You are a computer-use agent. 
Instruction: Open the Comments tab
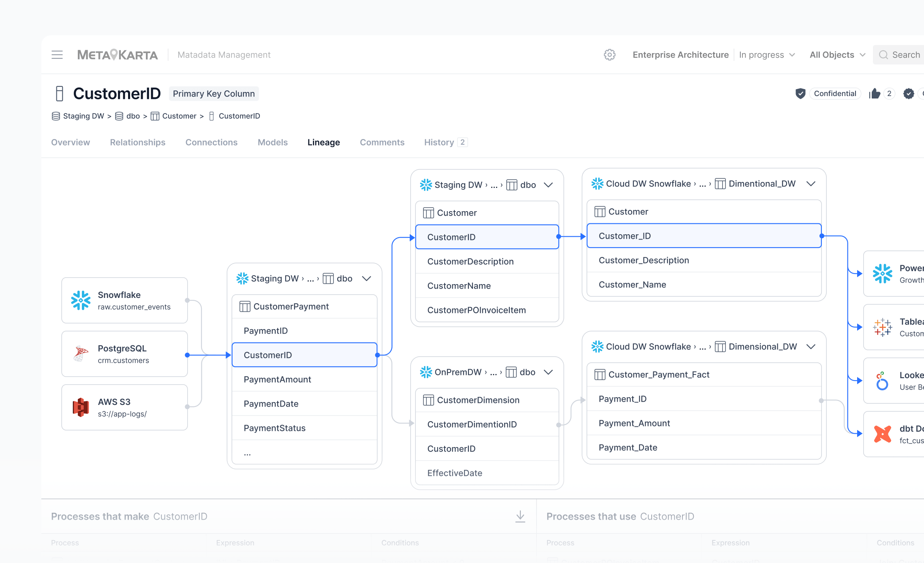point(382,142)
